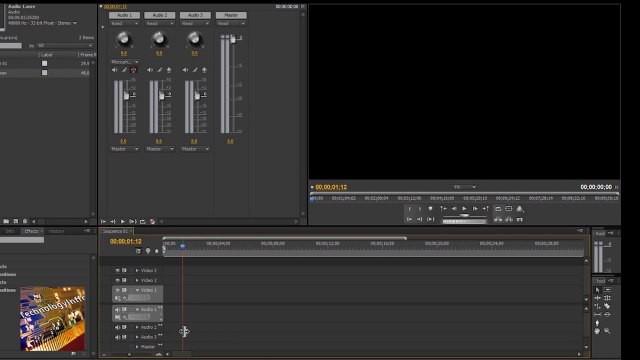Click the Extract button in Program monitor

point(509,219)
